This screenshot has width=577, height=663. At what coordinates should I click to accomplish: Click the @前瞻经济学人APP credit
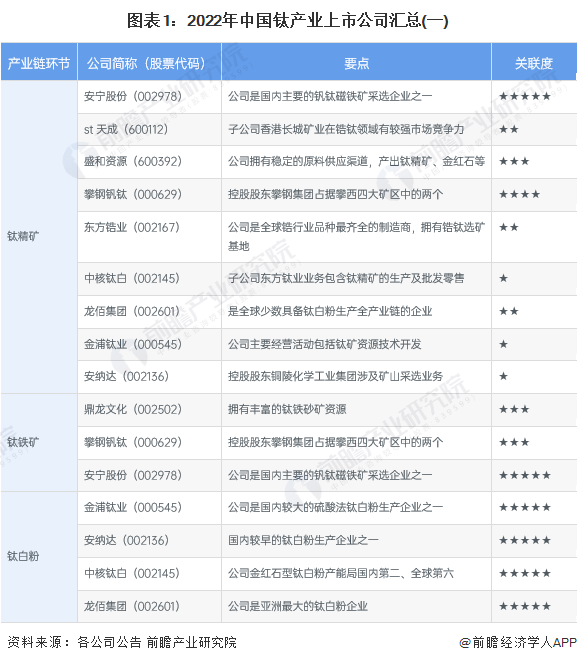[518, 643]
